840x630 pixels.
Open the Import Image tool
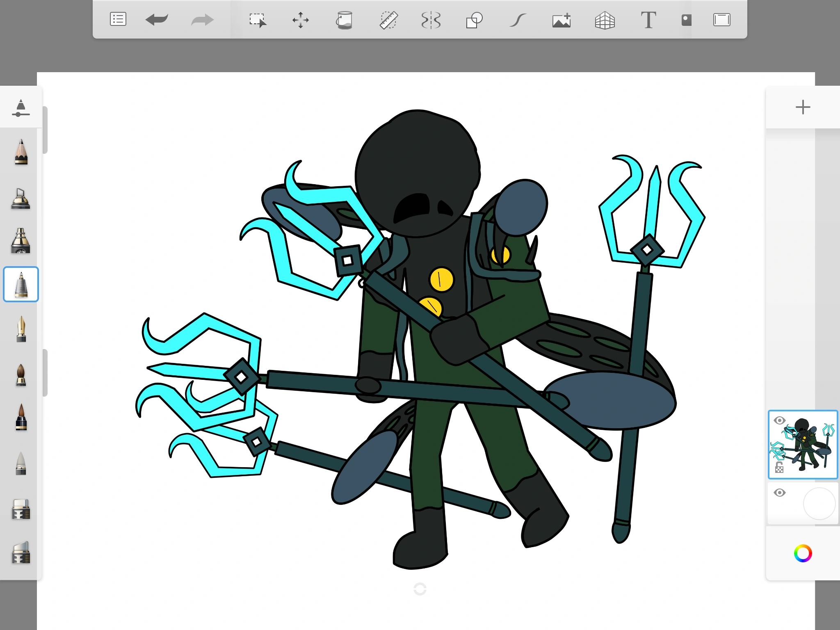562,20
